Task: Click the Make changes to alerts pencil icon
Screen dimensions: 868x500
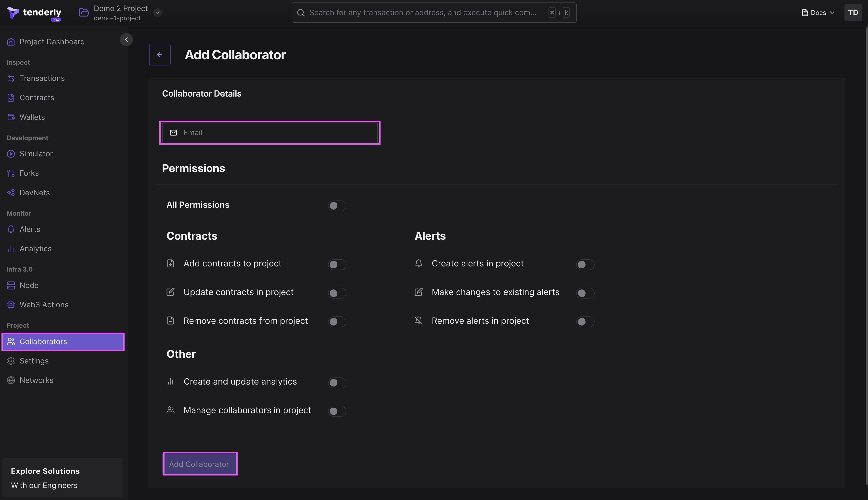Action: click(418, 292)
